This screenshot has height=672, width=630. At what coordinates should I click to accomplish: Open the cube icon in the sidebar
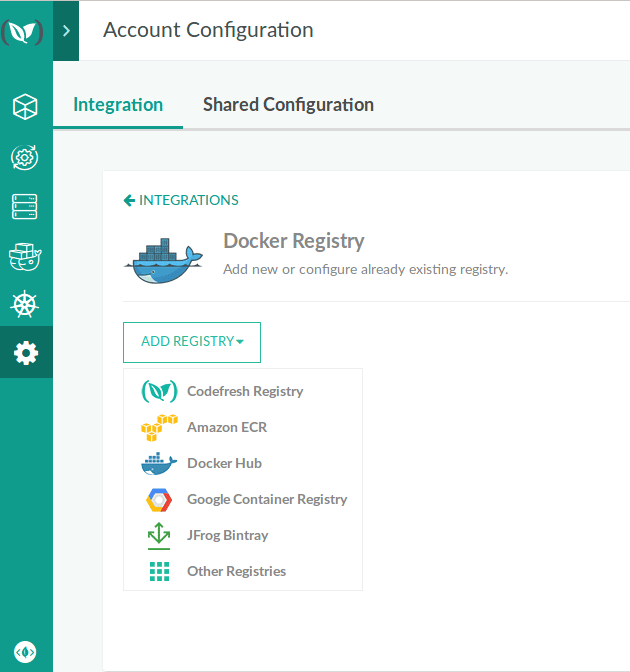pos(25,106)
